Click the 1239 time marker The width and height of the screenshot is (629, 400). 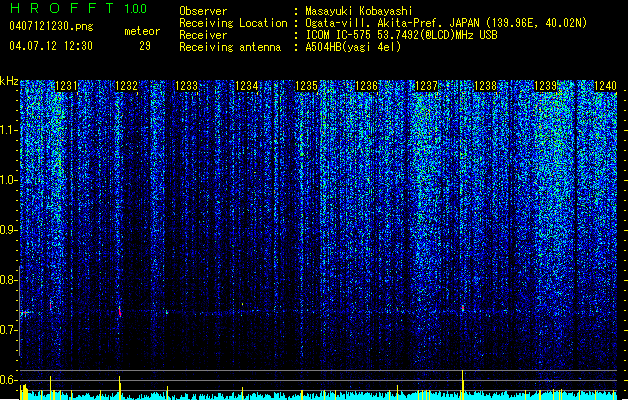tap(546, 86)
